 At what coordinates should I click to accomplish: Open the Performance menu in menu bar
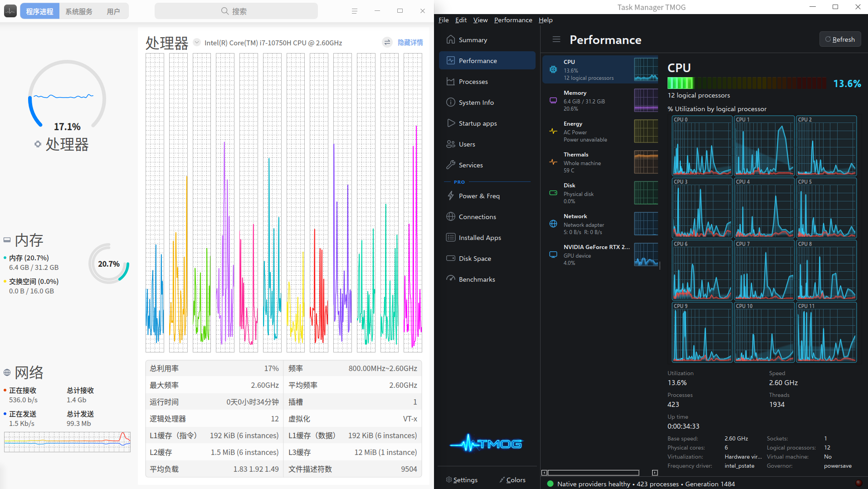tap(513, 20)
